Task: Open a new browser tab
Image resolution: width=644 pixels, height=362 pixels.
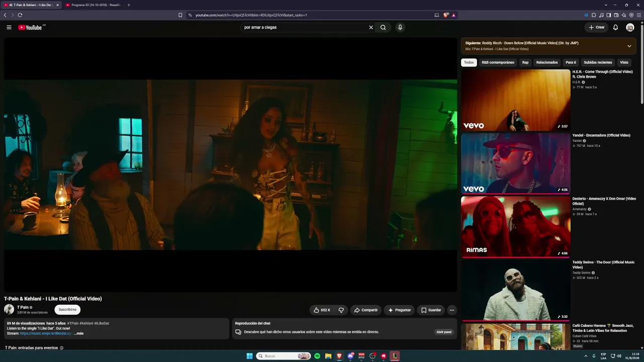Action: pyautogui.click(x=128, y=5)
